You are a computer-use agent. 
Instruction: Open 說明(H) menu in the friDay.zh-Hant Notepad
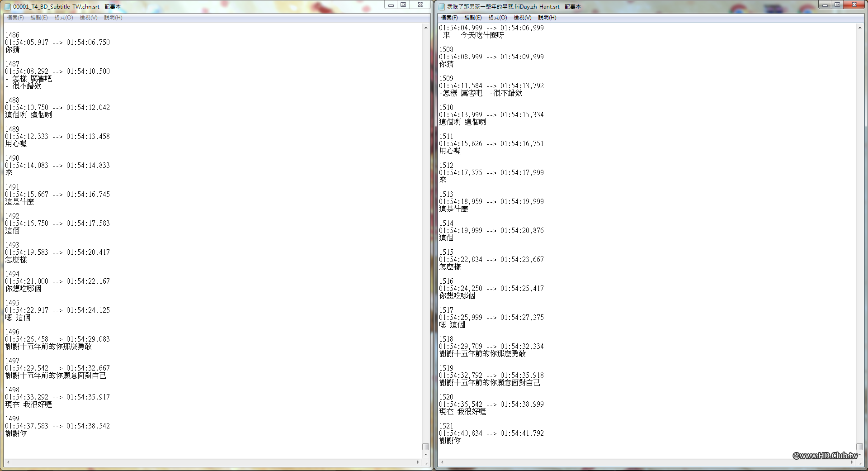547,18
